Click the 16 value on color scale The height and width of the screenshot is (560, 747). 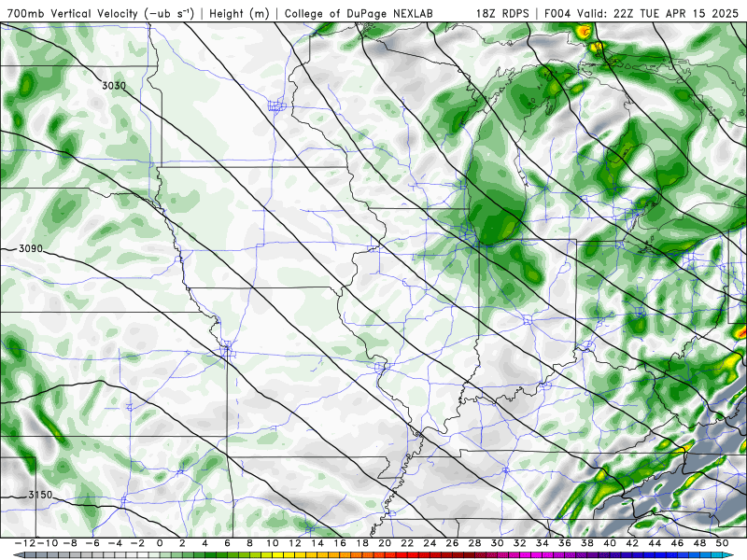coord(340,543)
